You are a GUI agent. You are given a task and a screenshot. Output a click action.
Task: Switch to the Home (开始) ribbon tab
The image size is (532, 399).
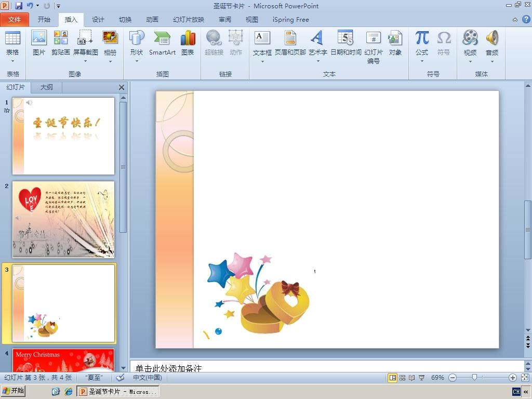tap(44, 20)
